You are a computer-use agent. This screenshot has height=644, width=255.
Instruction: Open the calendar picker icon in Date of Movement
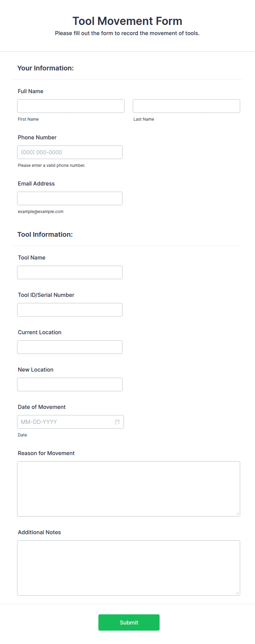click(x=117, y=422)
